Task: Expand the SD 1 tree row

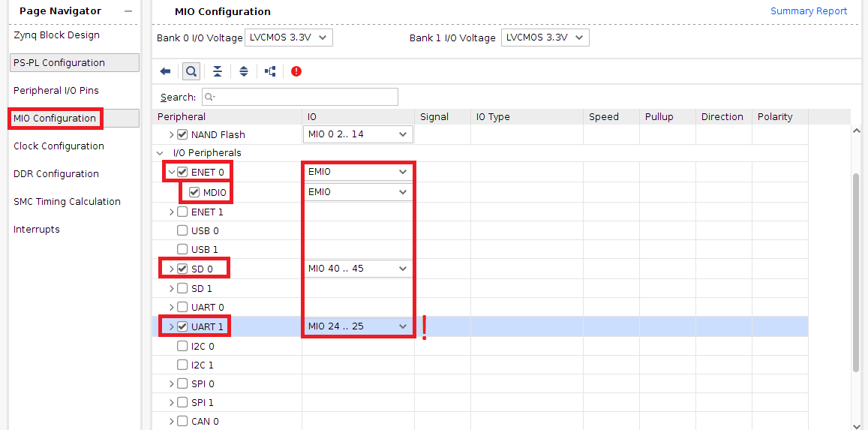Action: pos(171,288)
